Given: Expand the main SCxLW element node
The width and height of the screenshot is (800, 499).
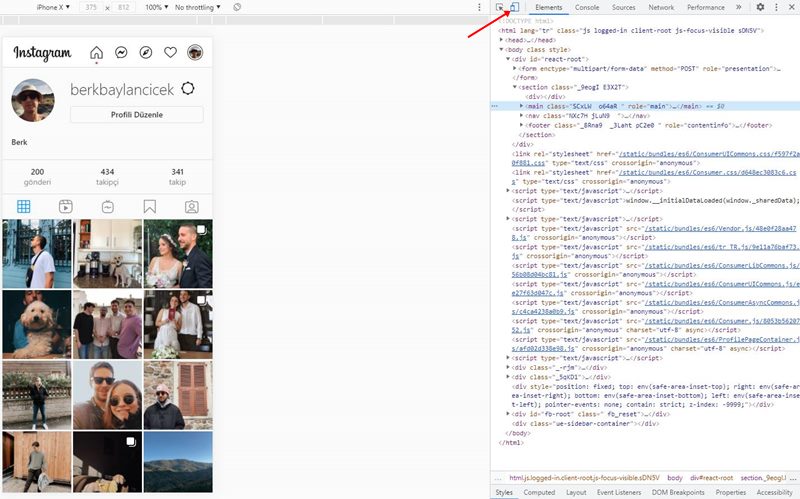Looking at the screenshot, I should coord(521,106).
